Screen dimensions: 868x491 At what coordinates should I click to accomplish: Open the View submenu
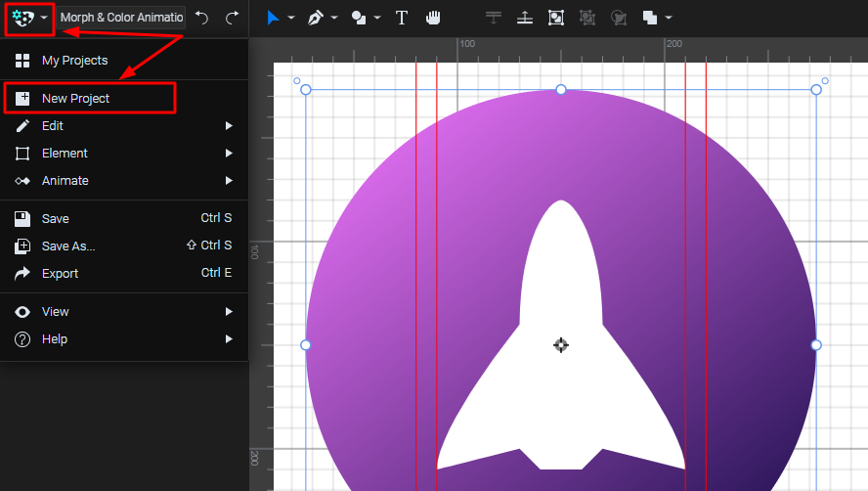click(124, 311)
